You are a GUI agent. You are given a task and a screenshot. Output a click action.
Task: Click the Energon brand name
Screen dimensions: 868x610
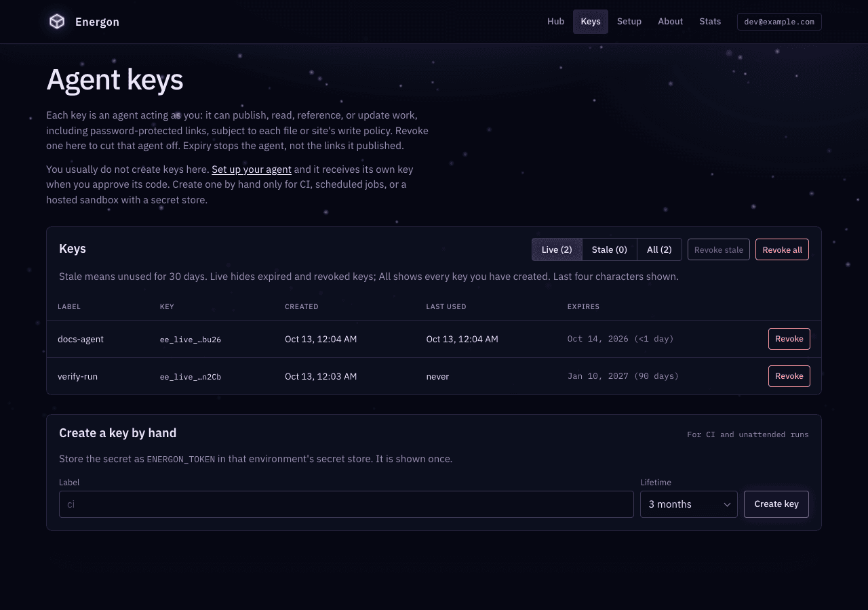97,22
